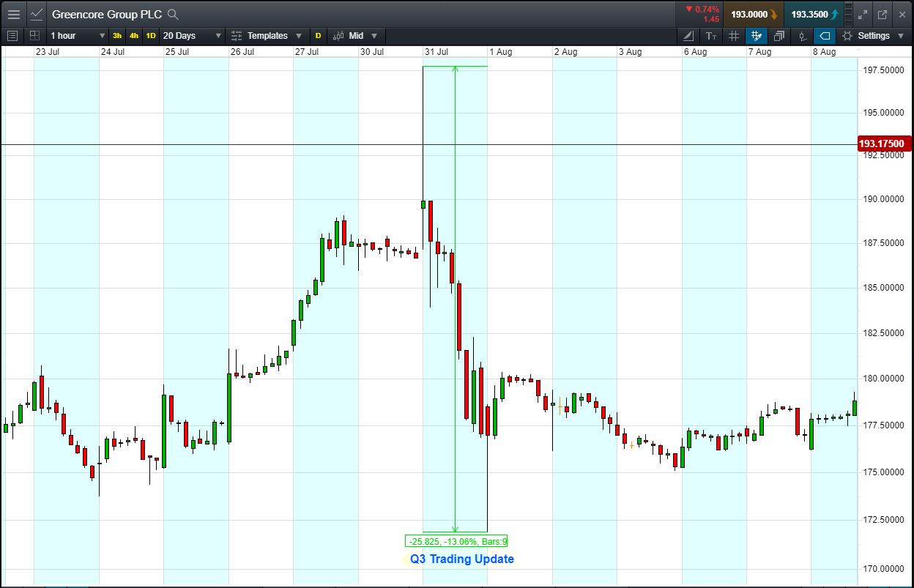Click the Greencore Group PLC title
914x588 pixels.
point(107,14)
